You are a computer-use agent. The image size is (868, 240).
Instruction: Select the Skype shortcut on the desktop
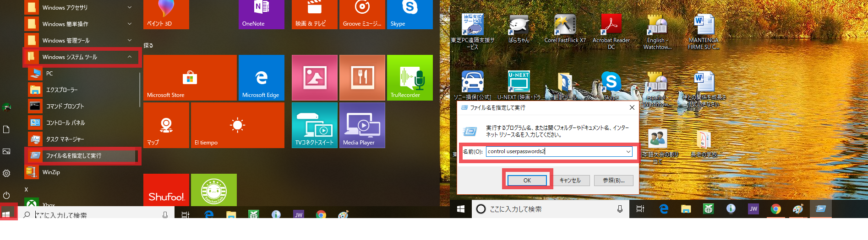point(611,85)
